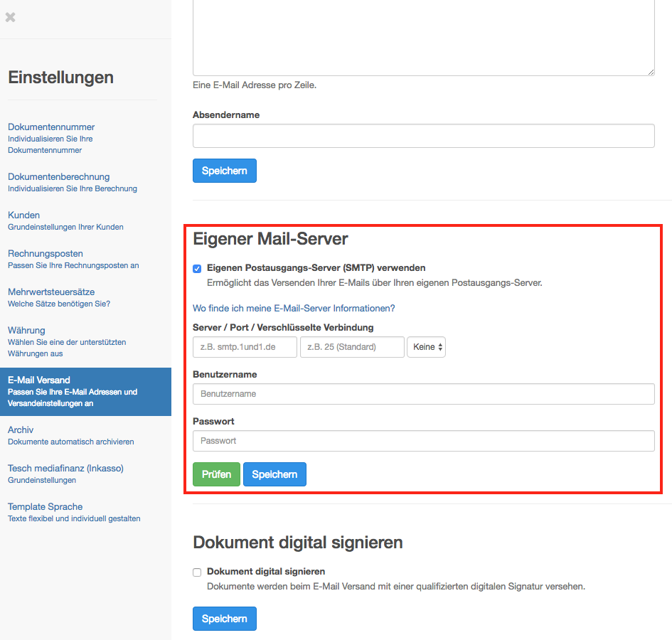Open Tesch mediafinanz (Inkasso) settings
Screen dimensions: 672x640
pos(65,469)
